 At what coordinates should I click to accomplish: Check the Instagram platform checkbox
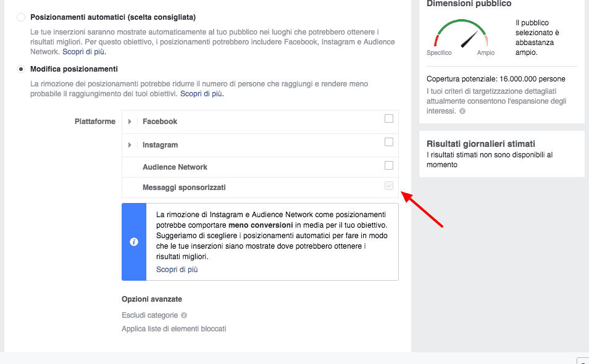tap(389, 142)
